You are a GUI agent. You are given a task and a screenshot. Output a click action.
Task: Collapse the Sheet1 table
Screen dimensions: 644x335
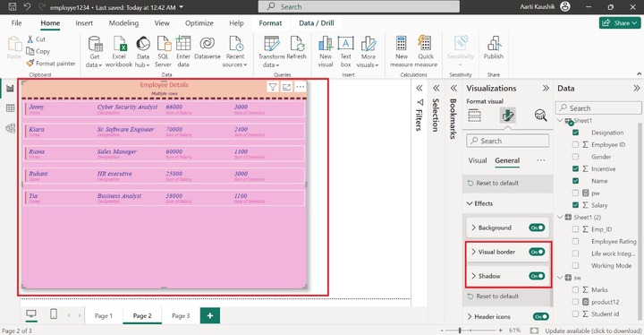(x=560, y=121)
